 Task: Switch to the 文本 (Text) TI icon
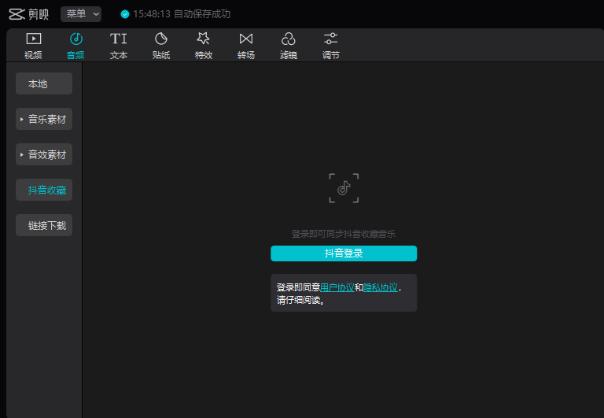118,39
